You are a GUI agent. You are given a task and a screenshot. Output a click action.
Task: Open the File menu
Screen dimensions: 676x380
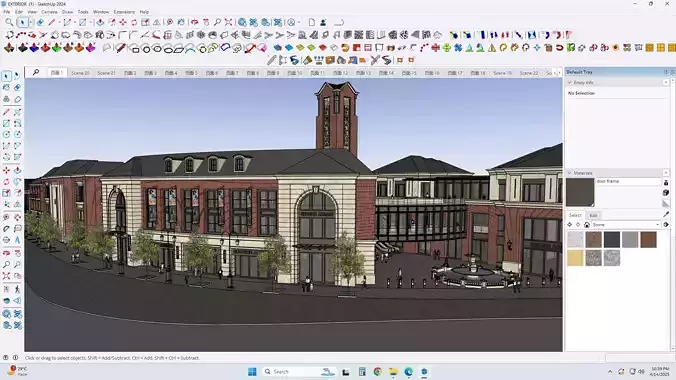7,12
